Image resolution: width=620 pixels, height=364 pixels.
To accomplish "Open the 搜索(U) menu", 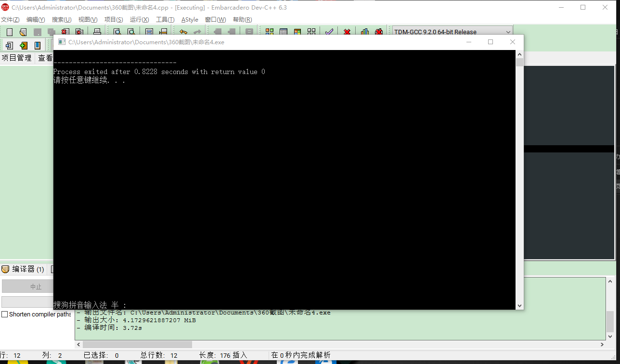I will click(62, 20).
